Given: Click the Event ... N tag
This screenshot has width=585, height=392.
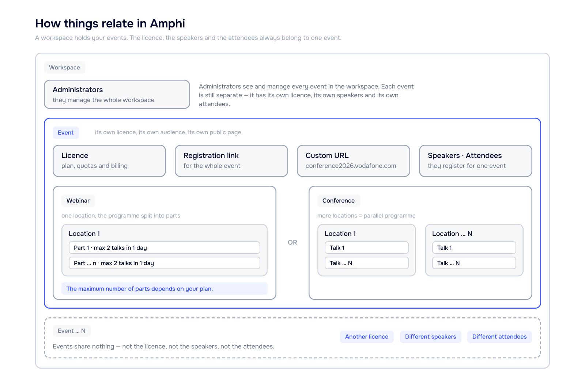Looking at the screenshot, I should tap(72, 331).
